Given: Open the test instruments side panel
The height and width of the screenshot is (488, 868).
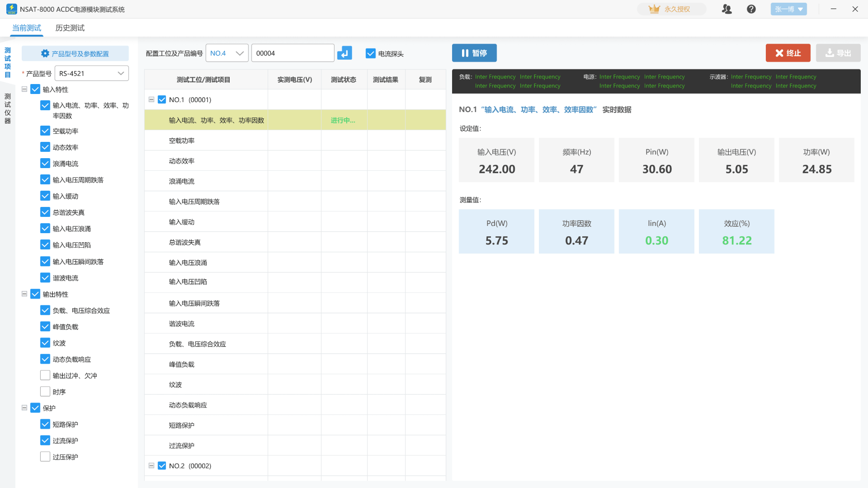Looking at the screenshot, I should tap(8, 108).
